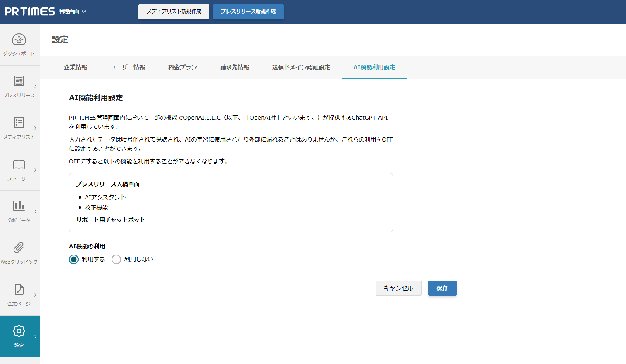This screenshot has height=364, width=626.
Task: Select the 利用する radio button
Action: [x=74, y=259]
